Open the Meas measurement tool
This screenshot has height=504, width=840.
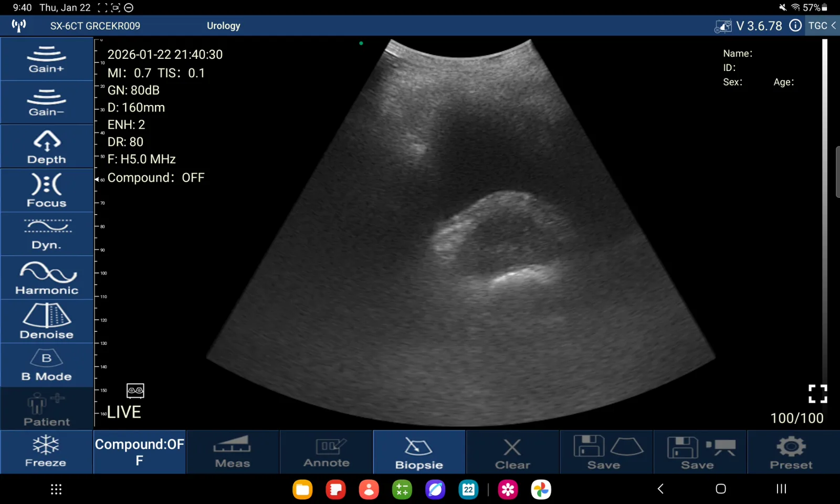[233, 452]
